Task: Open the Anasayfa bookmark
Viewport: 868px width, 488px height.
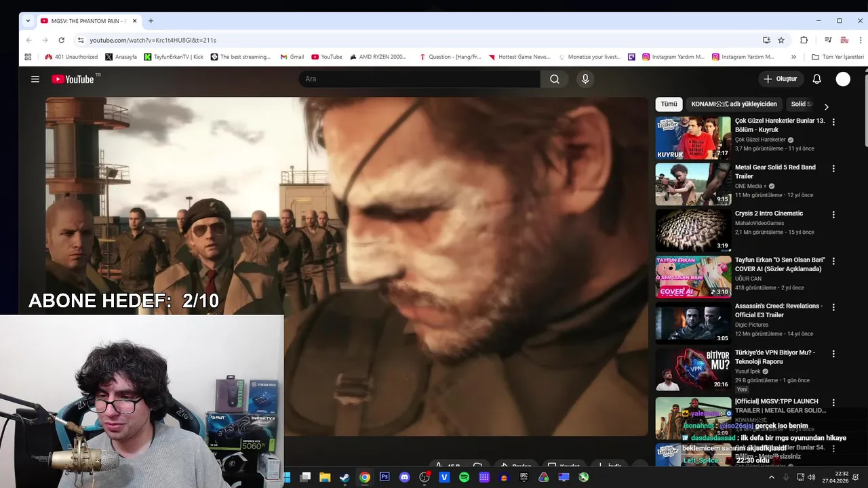Action: [x=121, y=57]
